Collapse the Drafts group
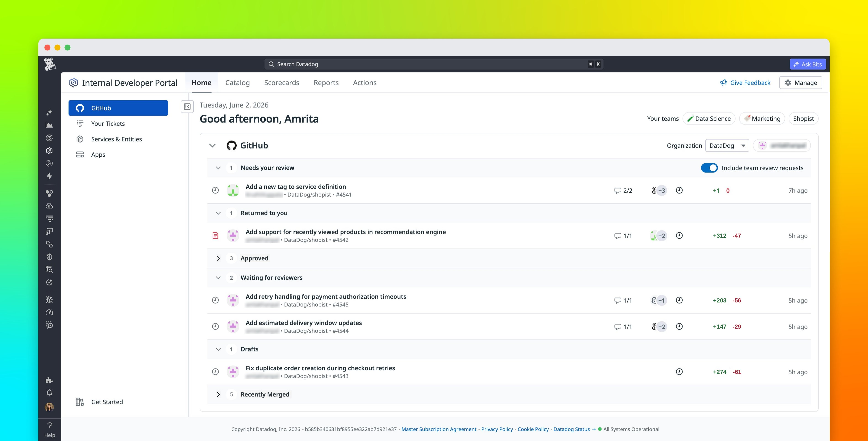 [x=218, y=349]
